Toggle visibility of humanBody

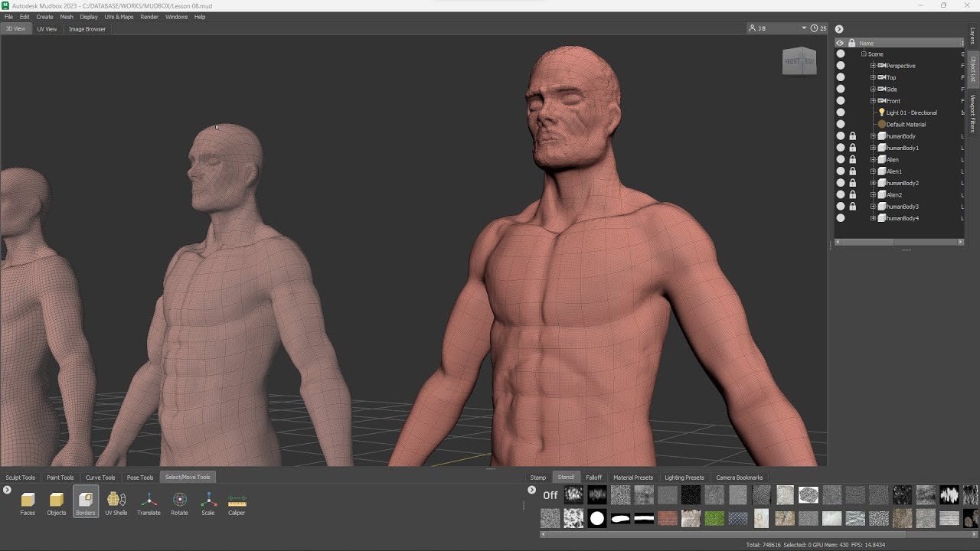coord(841,136)
